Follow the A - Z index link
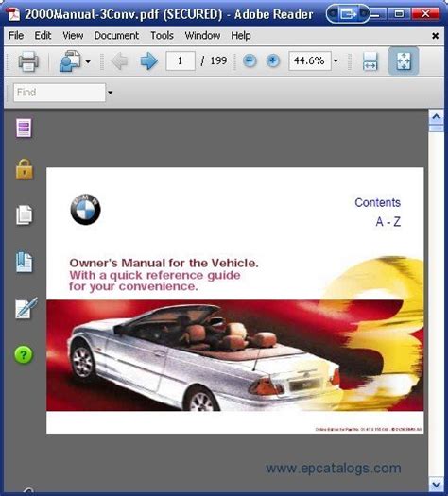448x496 pixels. [x=388, y=221]
